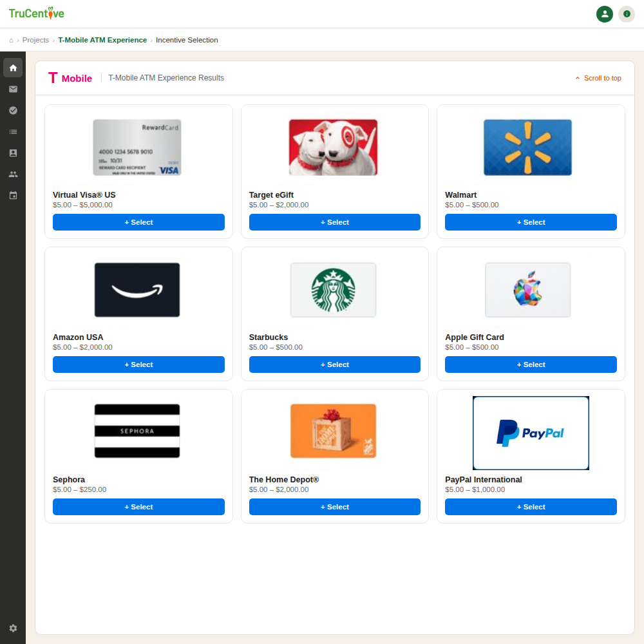Click the breadcrumb home icon
Image resolution: width=644 pixels, height=644 pixels.
coord(11,40)
